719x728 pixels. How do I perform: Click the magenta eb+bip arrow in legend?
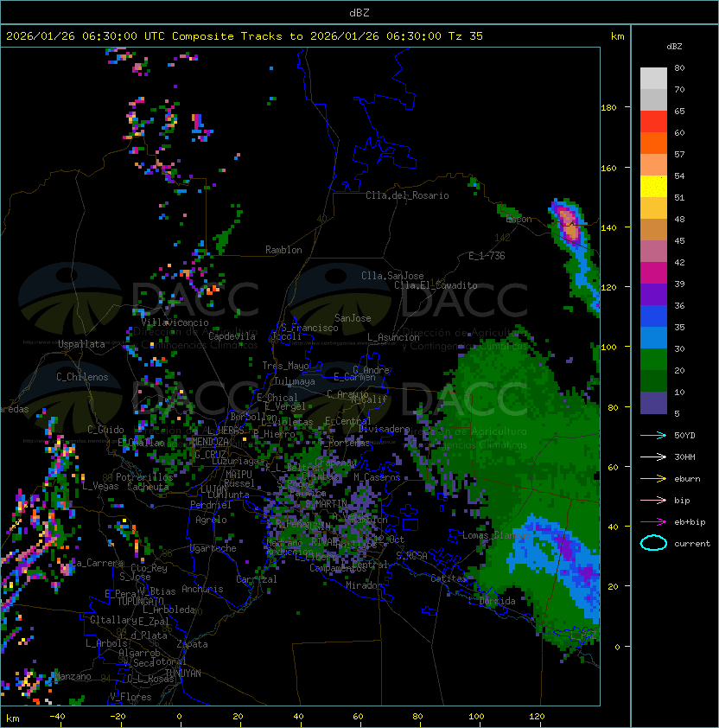(x=653, y=522)
